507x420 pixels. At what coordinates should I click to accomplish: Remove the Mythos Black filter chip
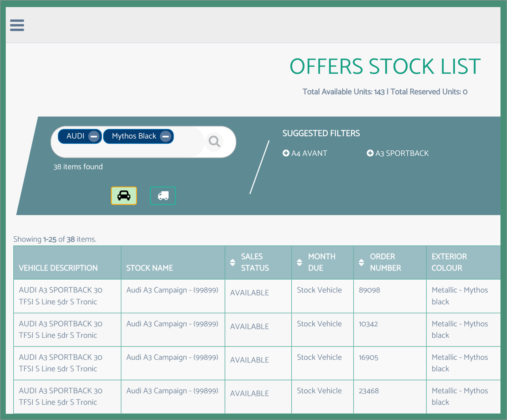[166, 136]
